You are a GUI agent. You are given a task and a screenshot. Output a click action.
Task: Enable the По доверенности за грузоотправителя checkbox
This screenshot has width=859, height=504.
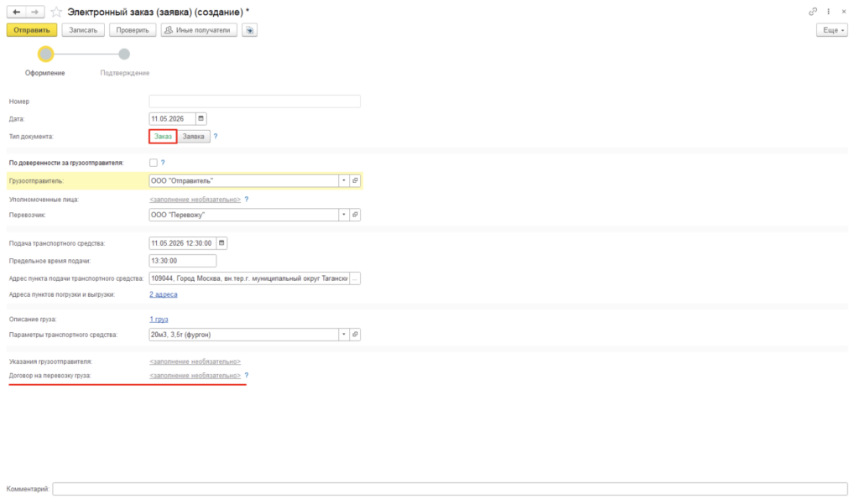[154, 163]
